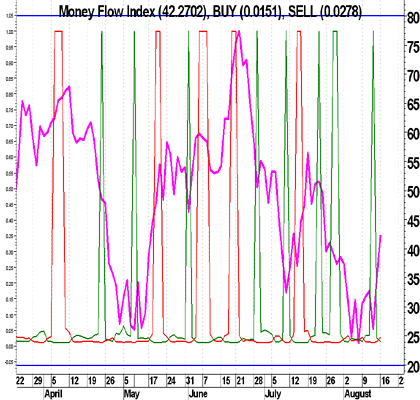
Task: Click the 25 right-axis label
Action: tap(413, 338)
